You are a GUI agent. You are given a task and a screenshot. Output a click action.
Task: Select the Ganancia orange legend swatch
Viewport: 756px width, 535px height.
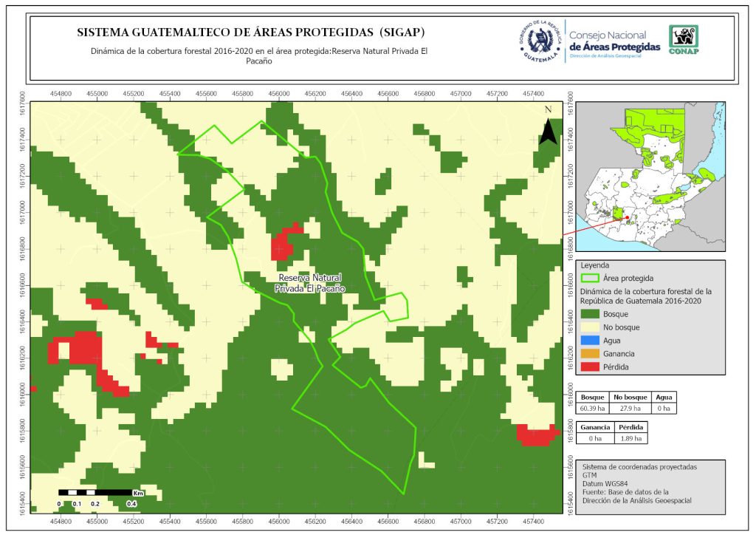click(590, 354)
